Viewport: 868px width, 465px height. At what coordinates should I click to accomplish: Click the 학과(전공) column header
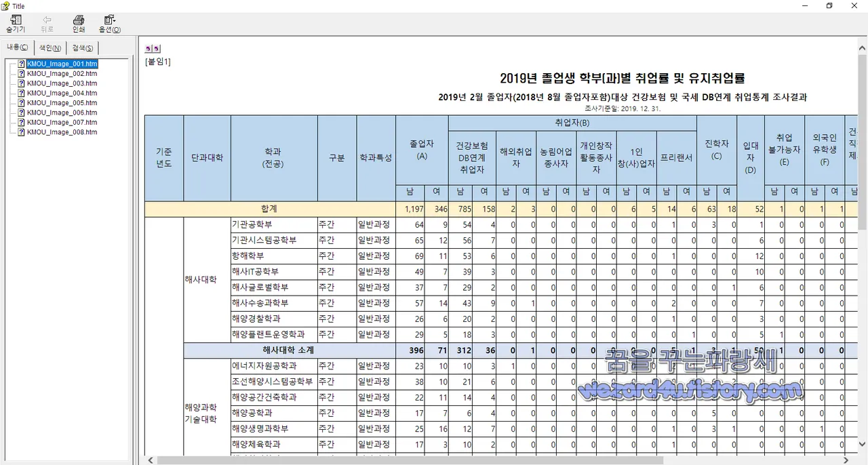(274, 158)
